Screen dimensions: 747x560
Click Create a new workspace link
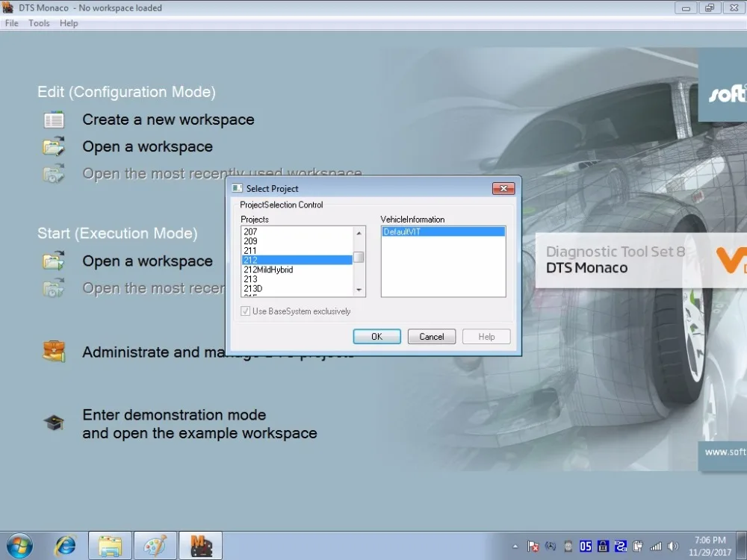pyautogui.click(x=168, y=119)
